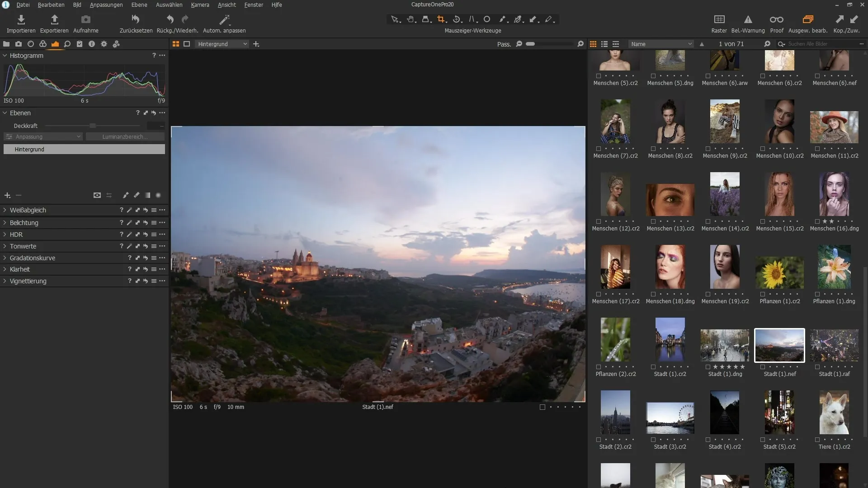Open the Hintergrund layer dropdown above viewer

(222, 44)
